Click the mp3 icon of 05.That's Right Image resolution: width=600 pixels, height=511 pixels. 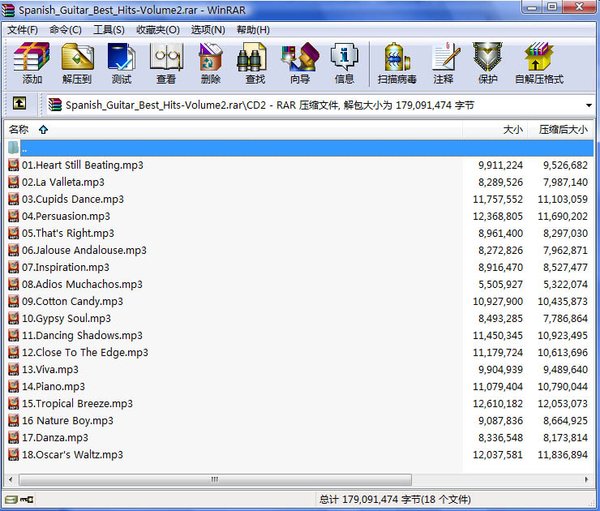click(13, 233)
